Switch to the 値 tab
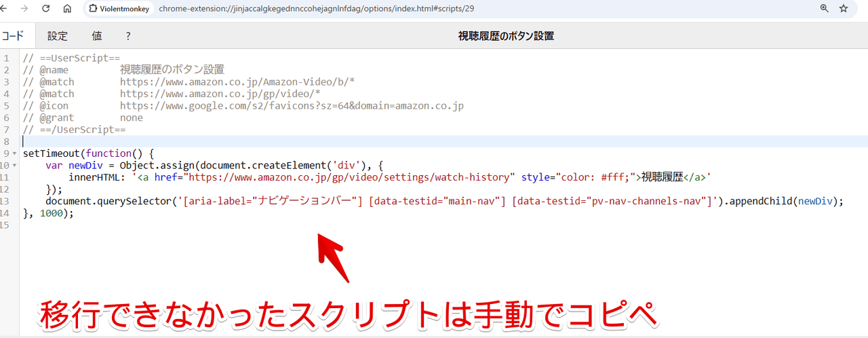Image resolution: width=868 pixels, height=338 pixels. 97,36
